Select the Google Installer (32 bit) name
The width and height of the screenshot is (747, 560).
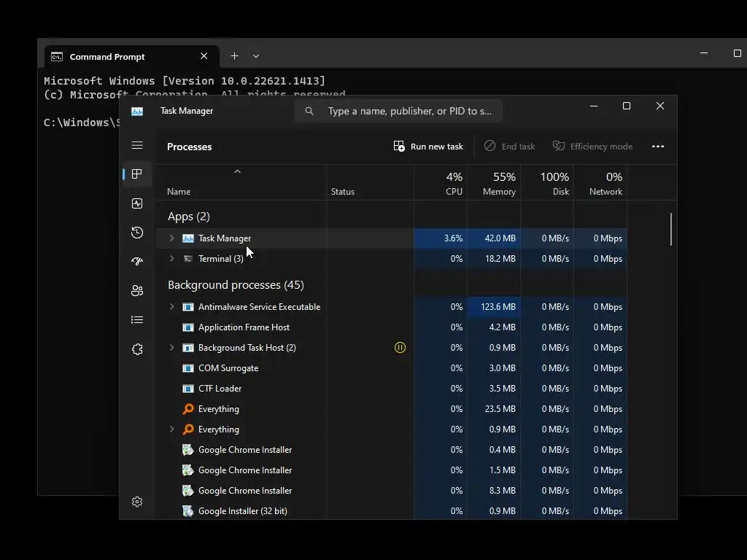(x=242, y=511)
